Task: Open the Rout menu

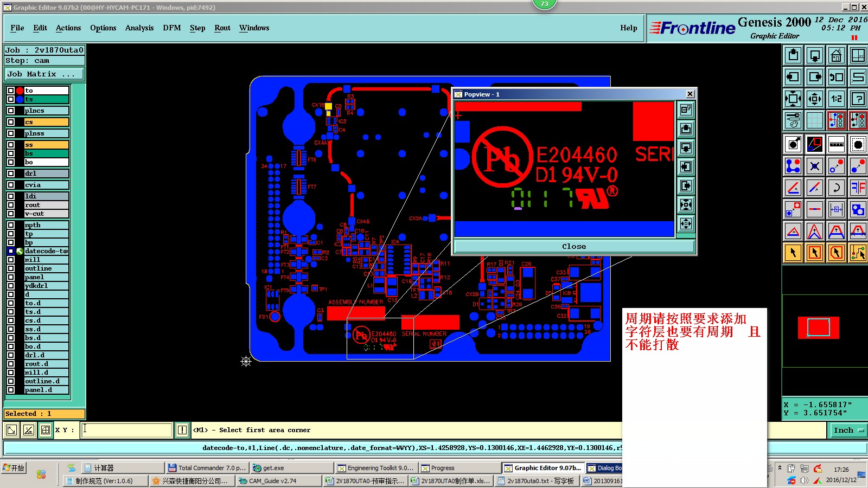Action: click(222, 28)
